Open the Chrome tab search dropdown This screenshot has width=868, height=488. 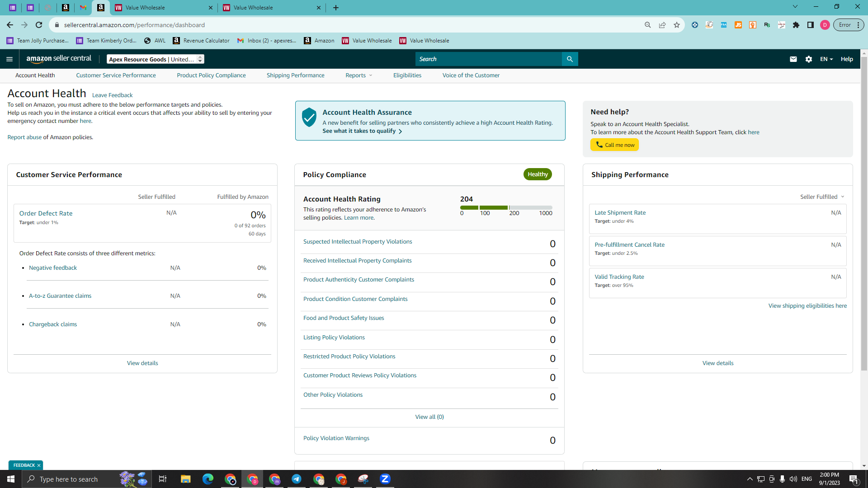(795, 7)
